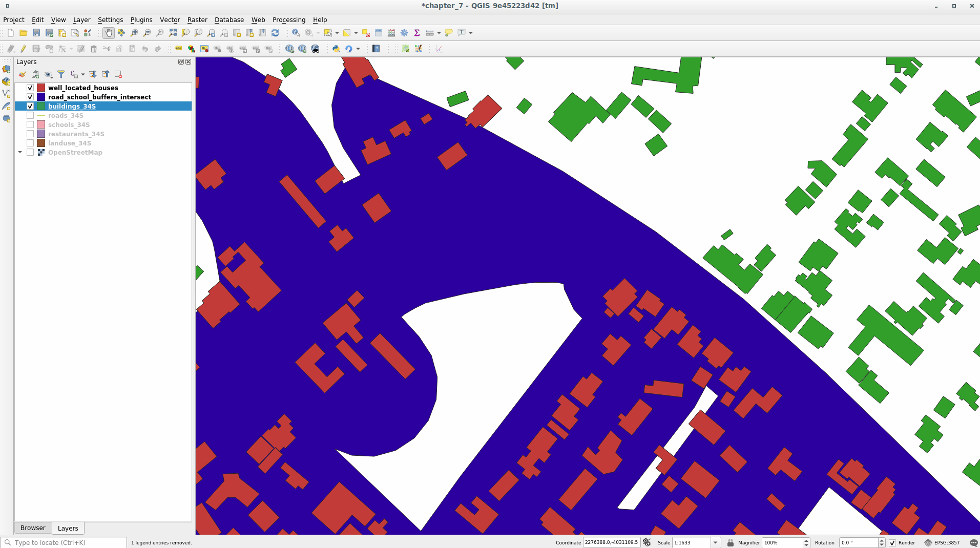Click the EPSG:3857 CRS button
980x548 pixels.
coord(942,543)
